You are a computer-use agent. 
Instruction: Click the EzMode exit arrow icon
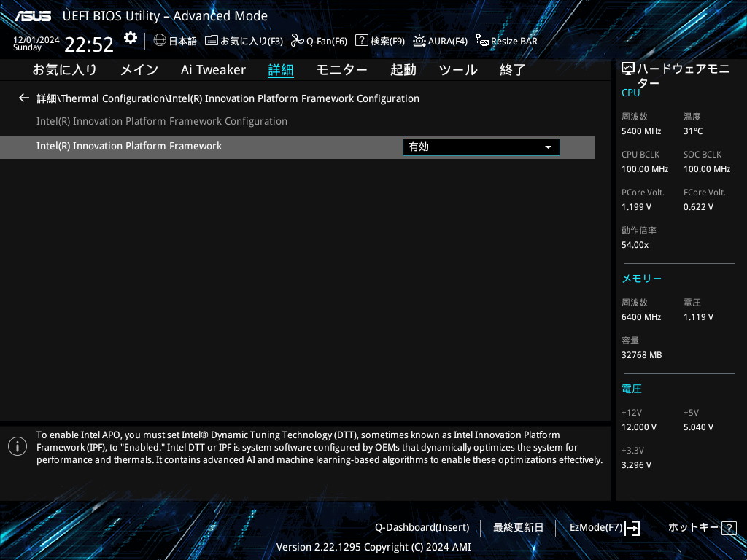coord(632,528)
